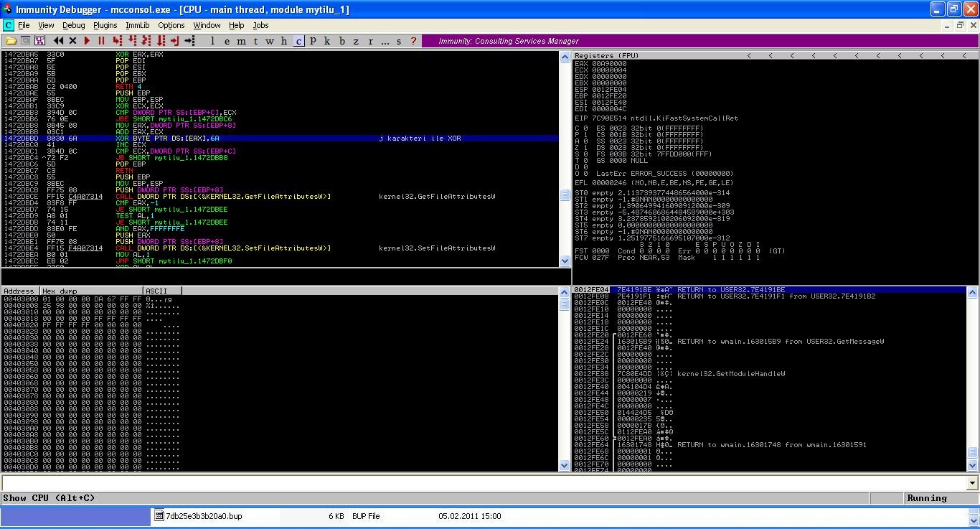Click the Hex dump column header
The image size is (980, 529).
pyautogui.click(x=91, y=291)
